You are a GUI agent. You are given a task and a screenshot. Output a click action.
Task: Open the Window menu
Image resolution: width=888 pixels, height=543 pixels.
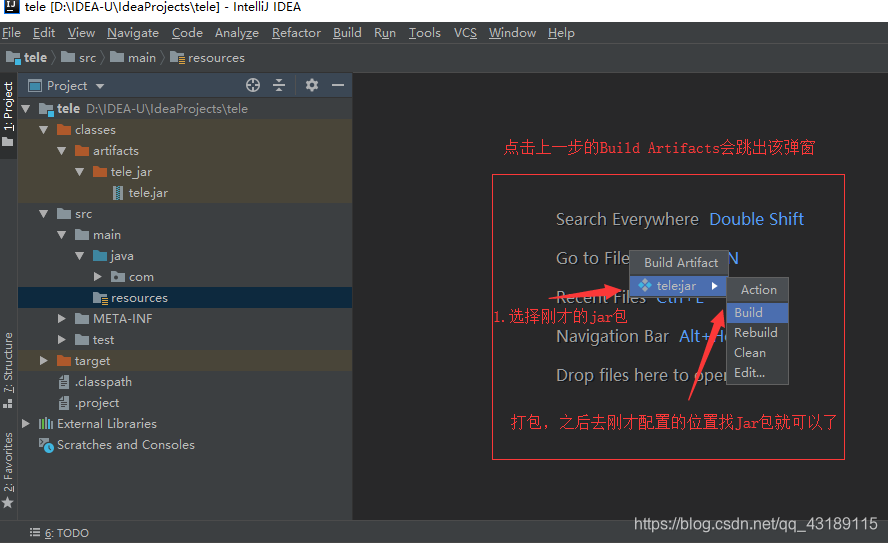pyautogui.click(x=513, y=33)
